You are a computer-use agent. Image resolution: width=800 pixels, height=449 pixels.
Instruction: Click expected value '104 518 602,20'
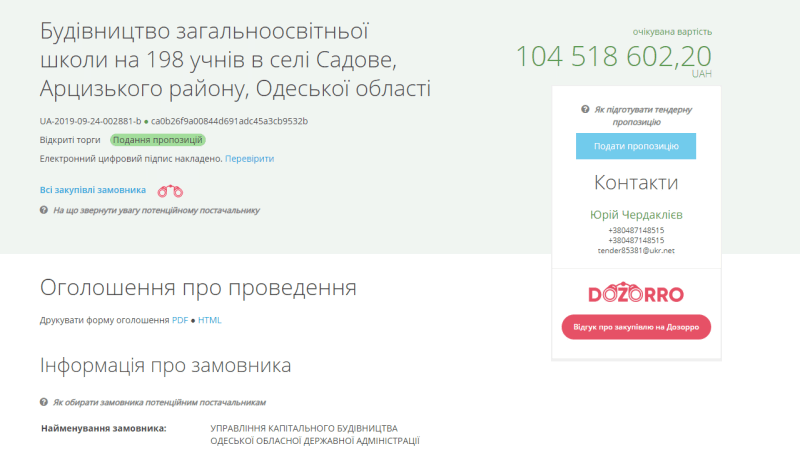click(x=614, y=56)
